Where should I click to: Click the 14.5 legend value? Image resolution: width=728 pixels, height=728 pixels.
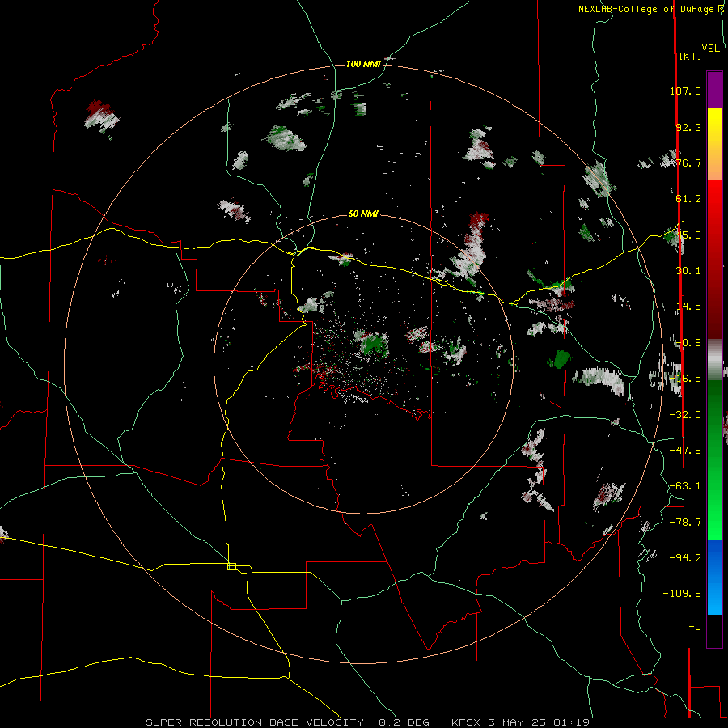point(688,307)
